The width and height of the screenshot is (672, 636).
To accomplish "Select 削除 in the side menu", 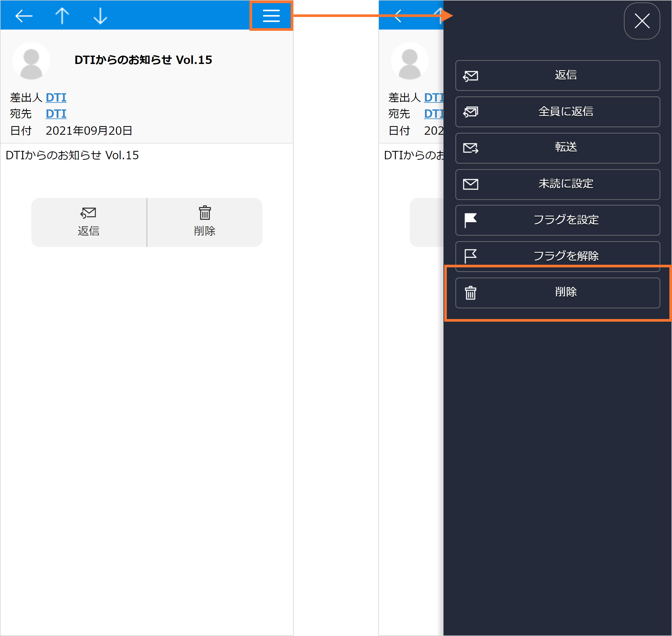I will (x=557, y=293).
